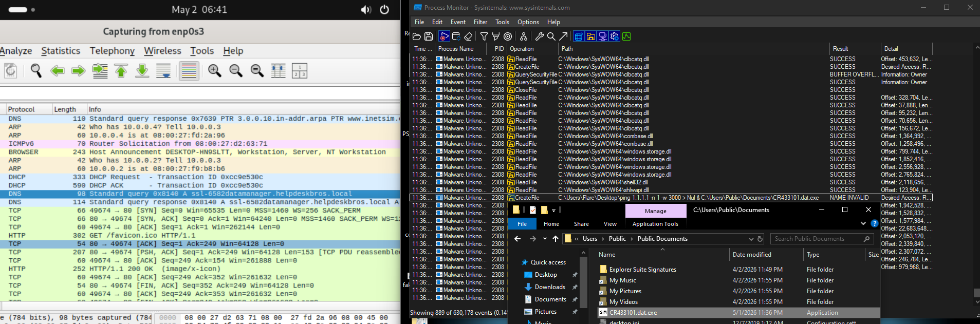The image size is (980, 324).
Task: Click the Include Process From Window target icon
Action: coord(508,36)
